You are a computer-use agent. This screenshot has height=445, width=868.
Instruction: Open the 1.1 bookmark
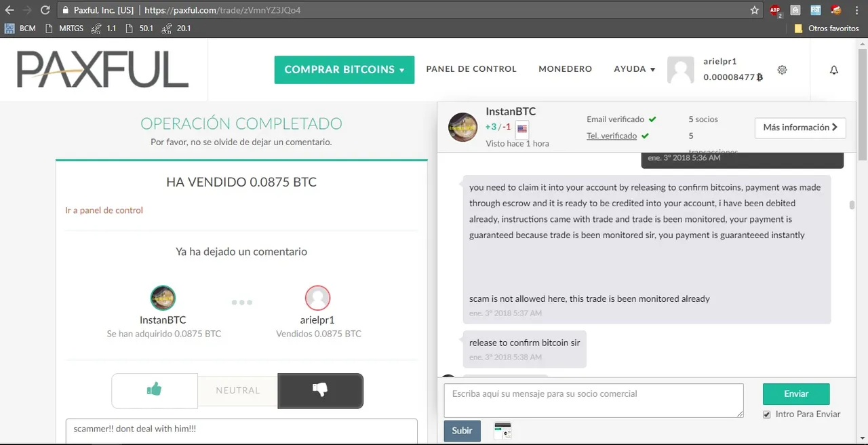104,28
